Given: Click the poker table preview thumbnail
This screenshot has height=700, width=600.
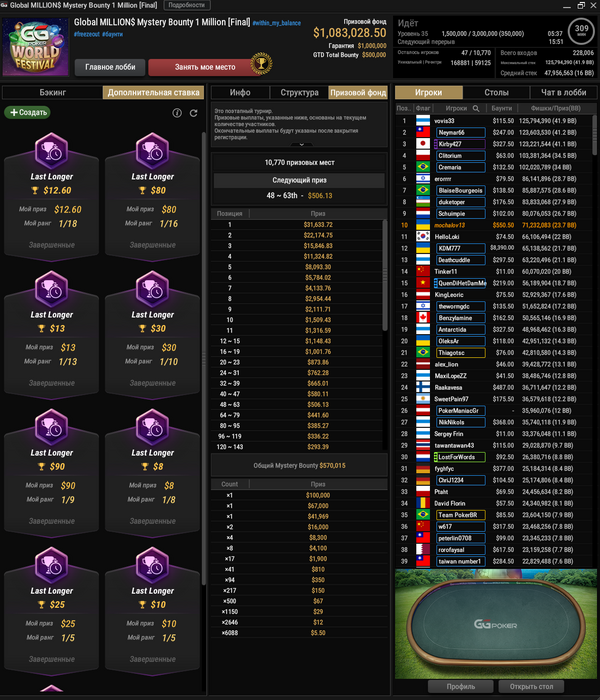Looking at the screenshot, I should coord(496,624).
